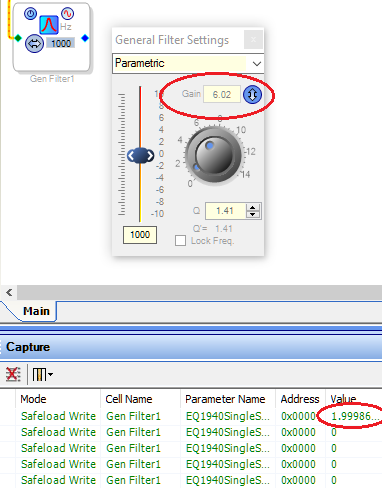Decrease Q with the down stepper arrow
The width and height of the screenshot is (382, 488).
click(253, 214)
